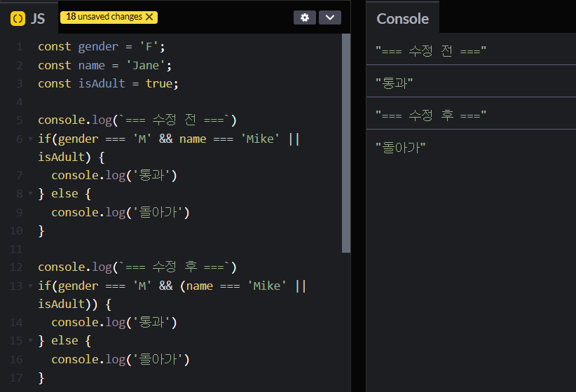This screenshot has height=392, width=576.
Task: Click the line 6 if condition with 'Mike' ||
Action: [169, 139]
